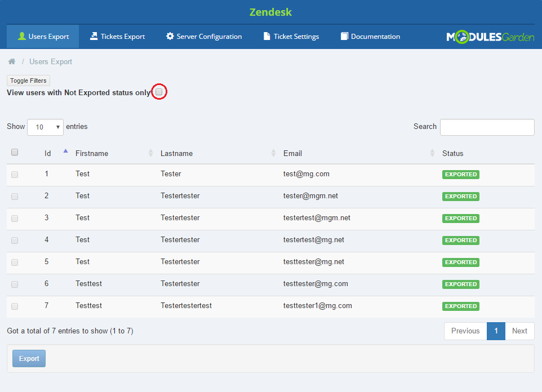Click the EXPORTED badge for testtester@mg.com
The height and width of the screenshot is (392, 542).
(461, 284)
